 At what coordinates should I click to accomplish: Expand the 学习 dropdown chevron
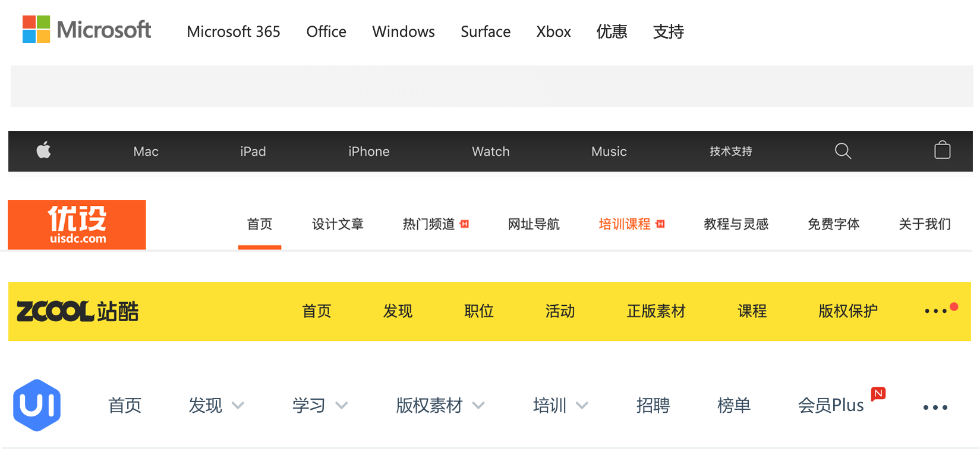tap(341, 406)
